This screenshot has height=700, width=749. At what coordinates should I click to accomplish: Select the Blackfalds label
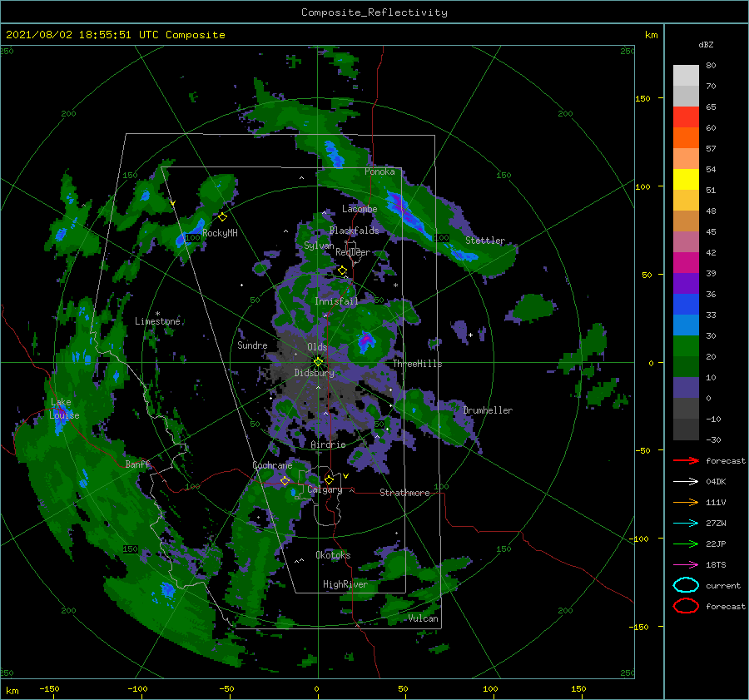pyautogui.click(x=354, y=231)
